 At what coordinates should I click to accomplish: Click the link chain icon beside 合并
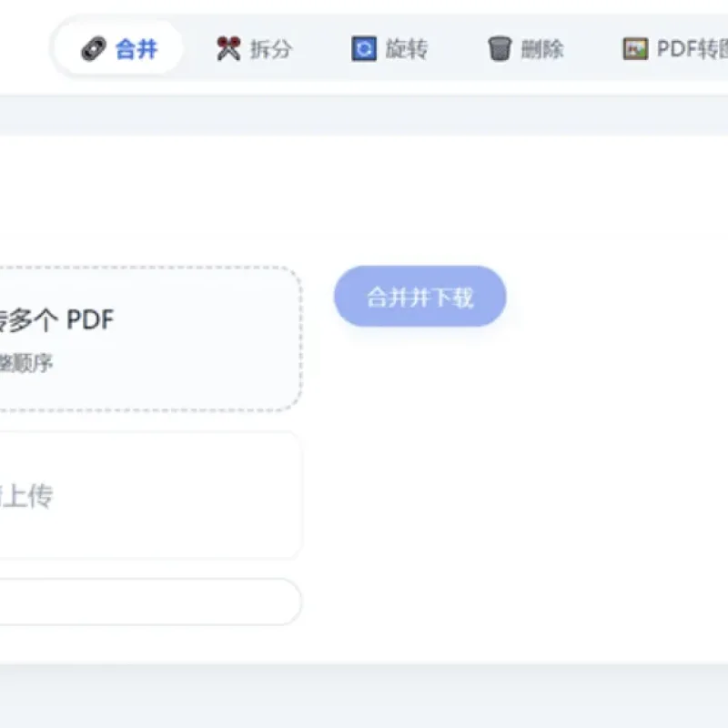tap(94, 49)
